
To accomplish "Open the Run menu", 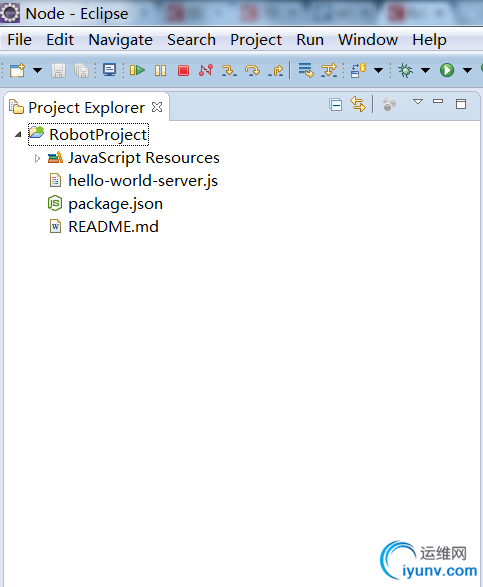I will point(310,40).
